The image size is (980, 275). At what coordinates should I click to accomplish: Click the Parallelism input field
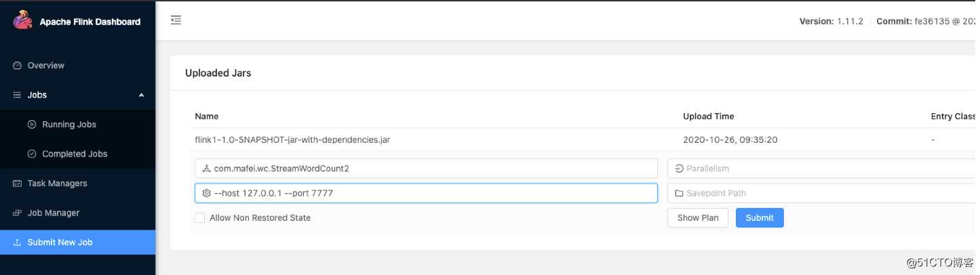click(x=822, y=169)
